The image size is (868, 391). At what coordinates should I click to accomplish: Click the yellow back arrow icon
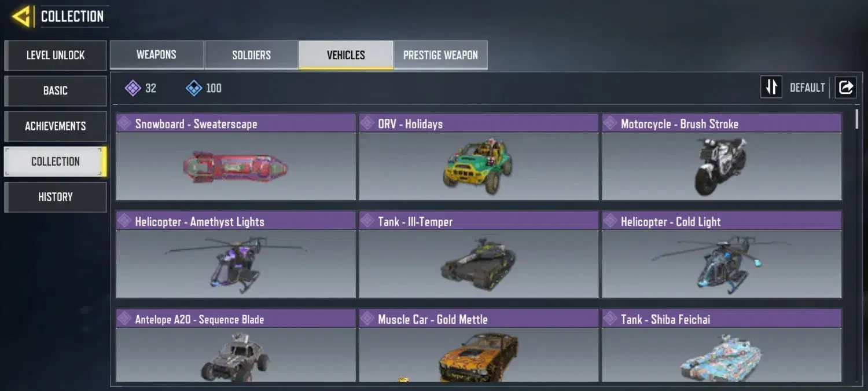click(x=21, y=16)
